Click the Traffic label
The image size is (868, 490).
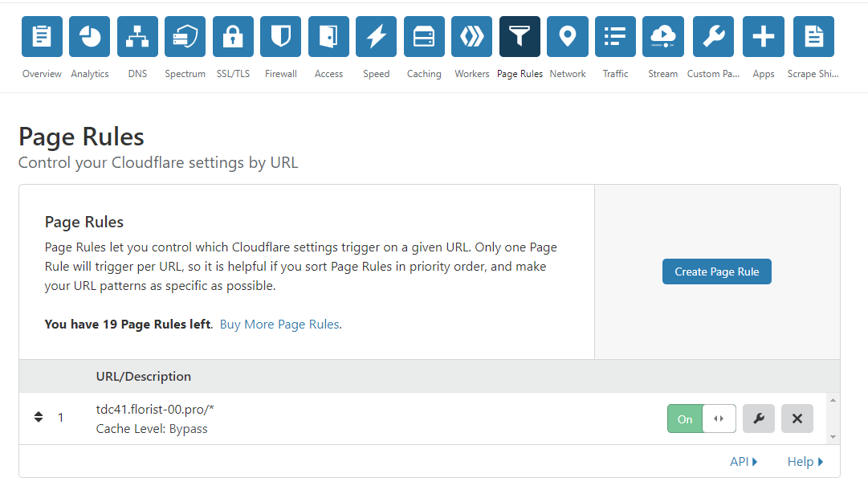pyautogui.click(x=616, y=74)
